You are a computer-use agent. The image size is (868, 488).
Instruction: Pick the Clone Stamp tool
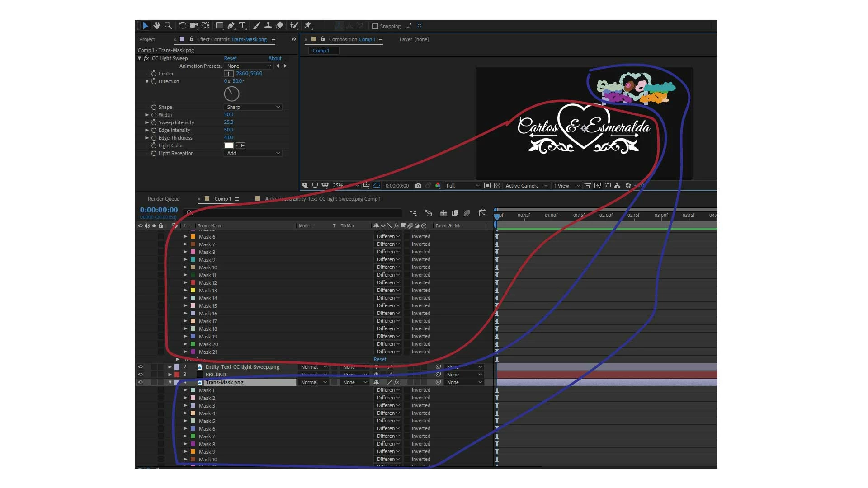[x=268, y=26]
